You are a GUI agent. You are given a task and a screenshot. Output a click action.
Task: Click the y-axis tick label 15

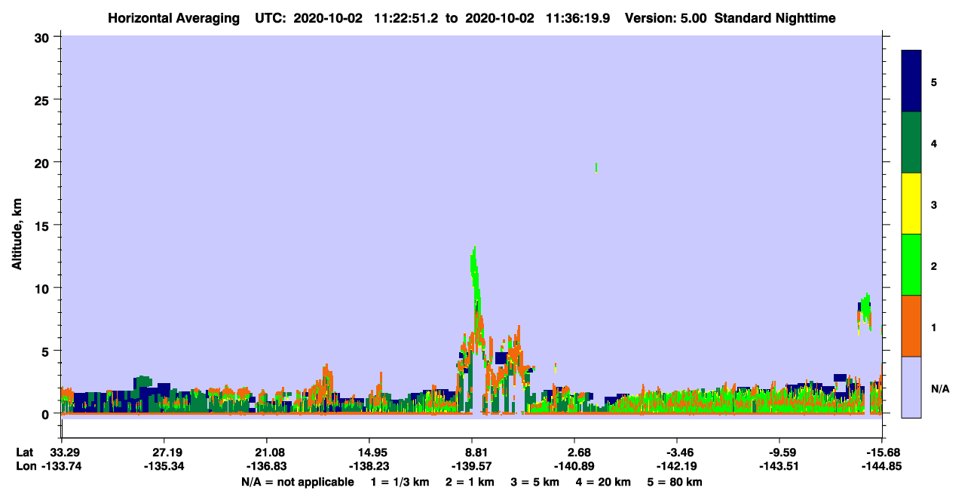point(44,225)
